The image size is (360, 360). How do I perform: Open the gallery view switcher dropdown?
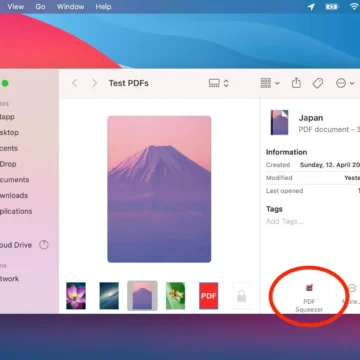point(219,83)
